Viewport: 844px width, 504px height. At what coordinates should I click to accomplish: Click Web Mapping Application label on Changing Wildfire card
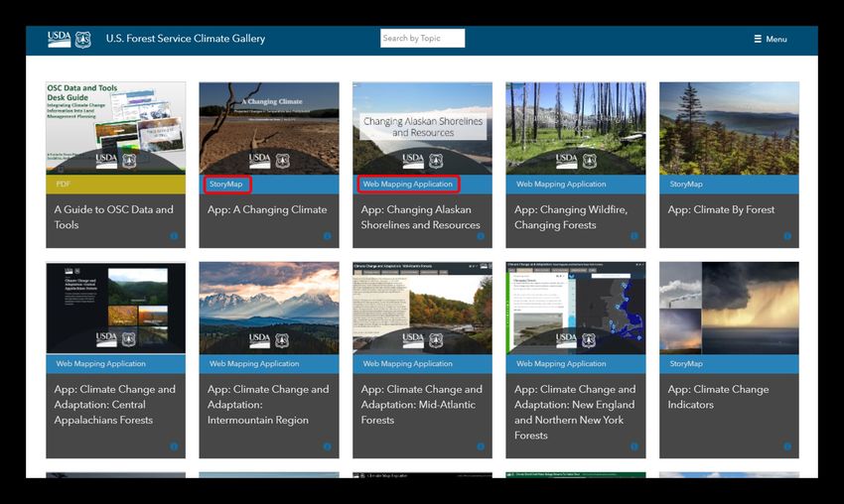(x=561, y=184)
